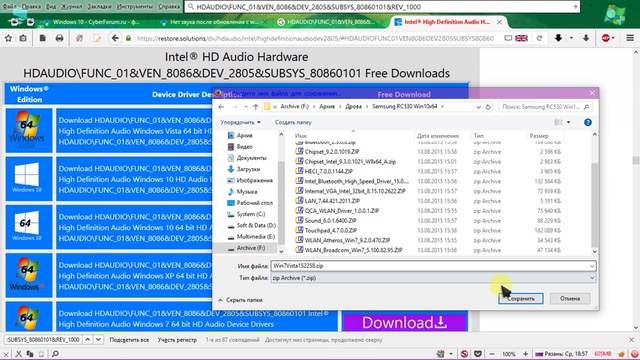Open the 'Инструменты' menu
The image size is (640, 360).
(x=135, y=7)
